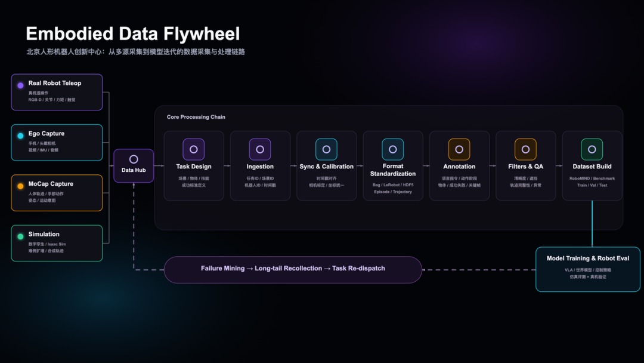Select the Simulation source card
644x363 pixels.
pyautogui.click(x=57, y=243)
